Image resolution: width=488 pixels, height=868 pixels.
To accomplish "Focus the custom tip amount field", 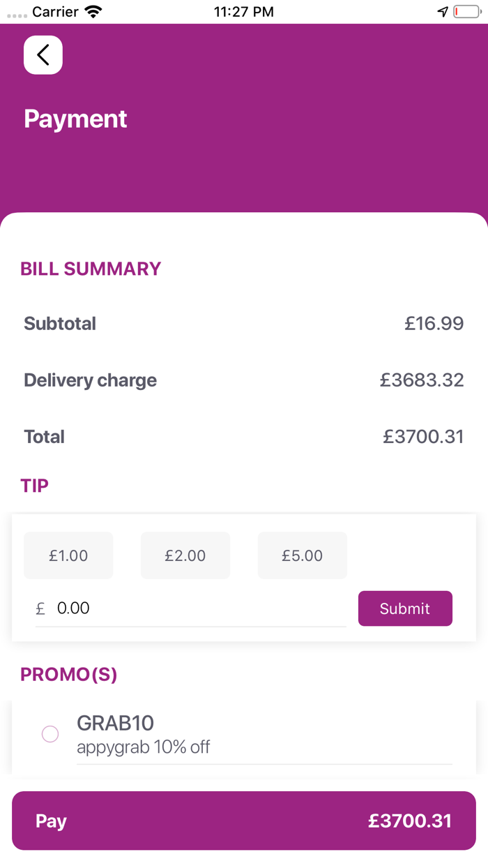I will (199, 608).
